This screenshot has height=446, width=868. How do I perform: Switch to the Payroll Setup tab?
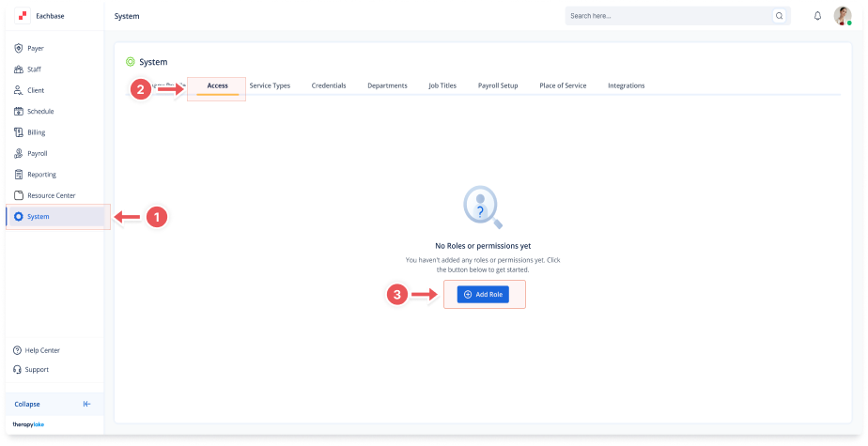coord(498,85)
